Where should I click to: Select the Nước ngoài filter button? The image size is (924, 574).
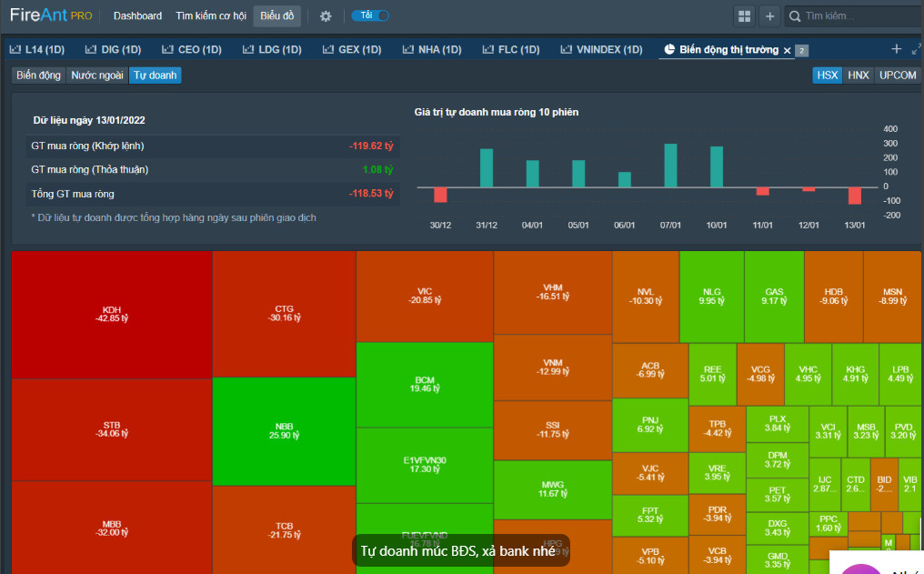click(97, 76)
